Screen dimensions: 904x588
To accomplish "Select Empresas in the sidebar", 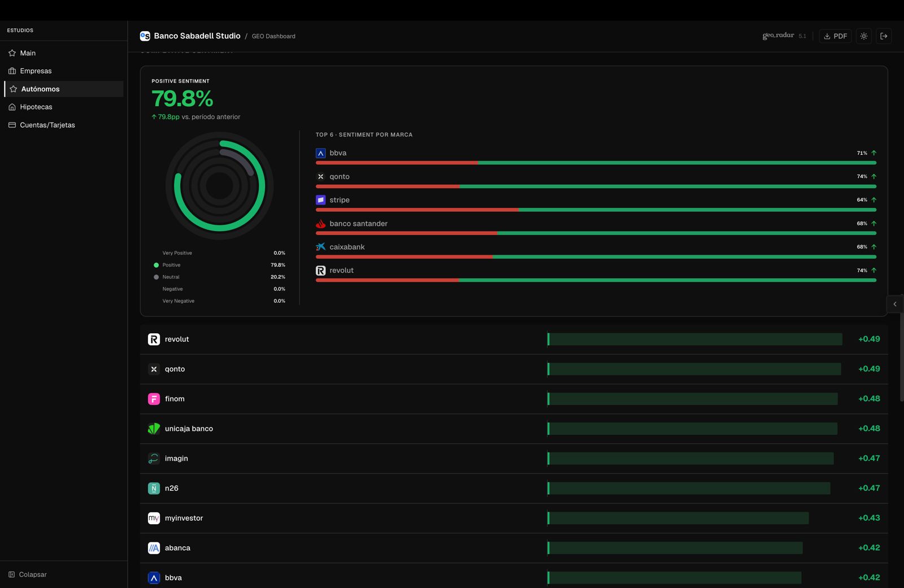I will tap(36, 71).
